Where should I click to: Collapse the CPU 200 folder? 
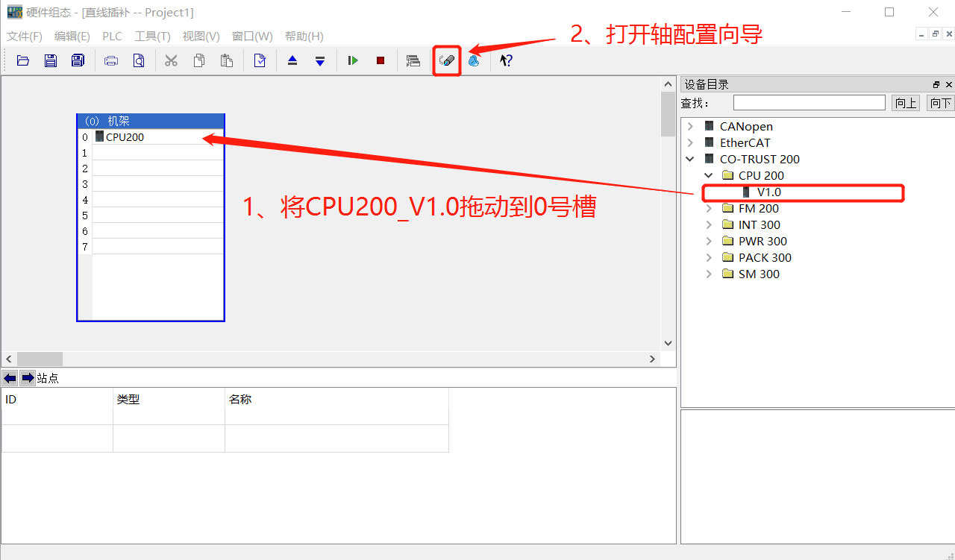709,176
